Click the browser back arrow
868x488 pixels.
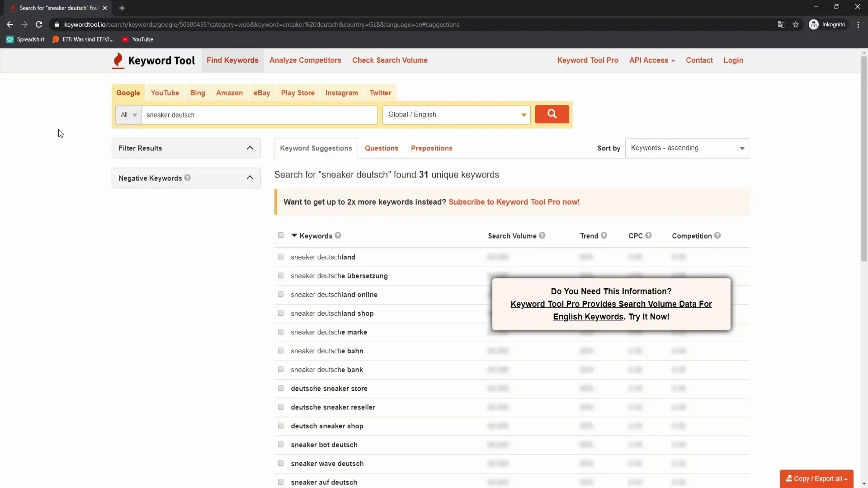(10, 24)
